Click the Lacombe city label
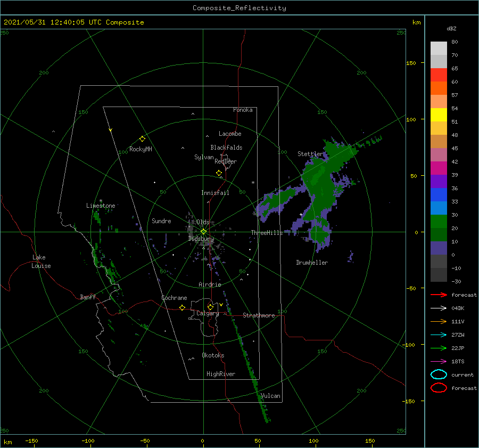Viewport: 479px width, 448px height. [x=230, y=134]
